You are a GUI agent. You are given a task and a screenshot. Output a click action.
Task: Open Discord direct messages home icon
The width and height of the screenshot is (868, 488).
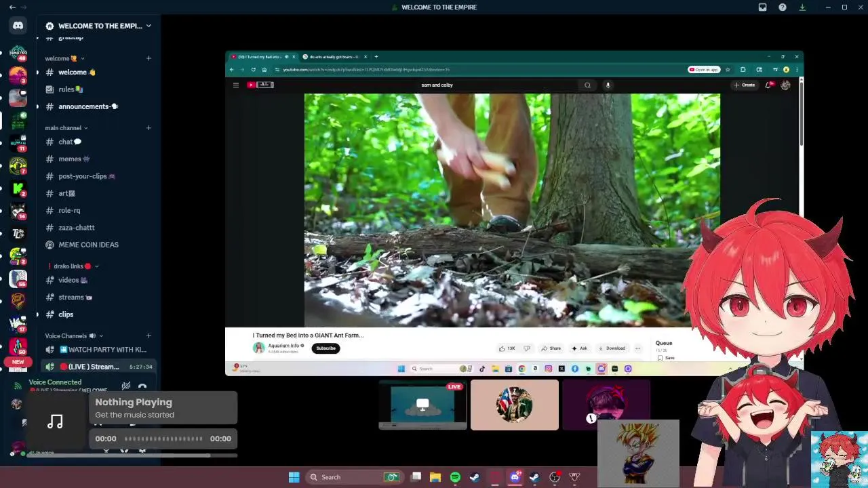(18, 26)
